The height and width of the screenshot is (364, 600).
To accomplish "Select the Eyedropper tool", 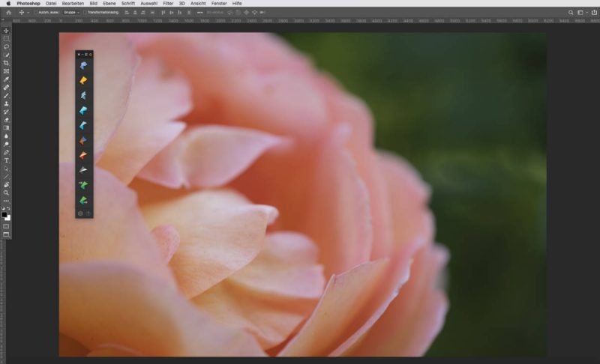I will [x=6, y=79].
